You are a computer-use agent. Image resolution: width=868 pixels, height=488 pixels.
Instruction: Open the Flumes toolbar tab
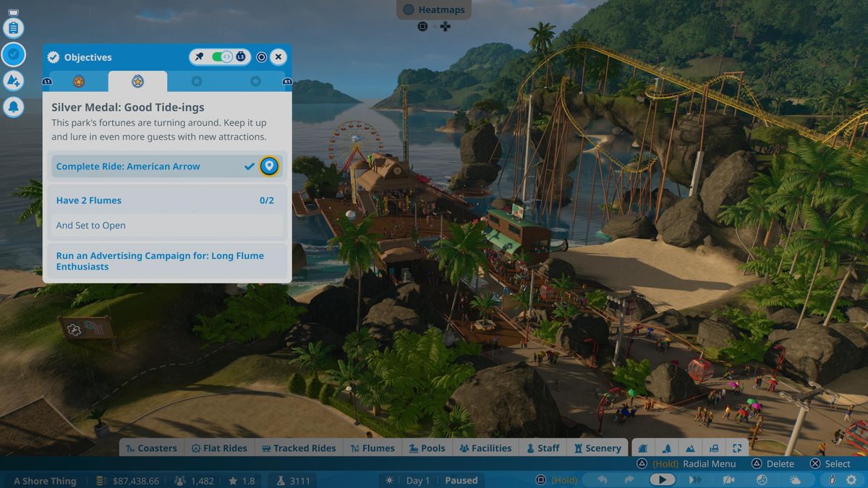pyautogui.click(x=373, y=448)
